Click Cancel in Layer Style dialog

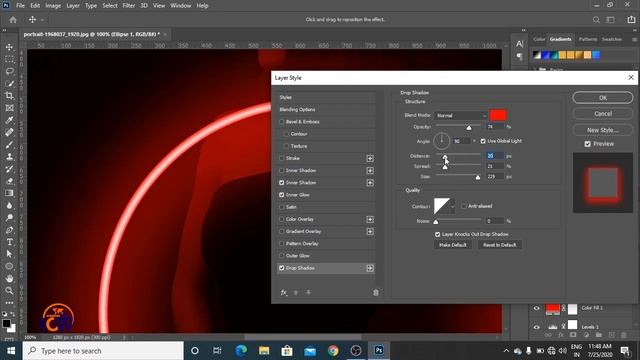tap(603, 113)
